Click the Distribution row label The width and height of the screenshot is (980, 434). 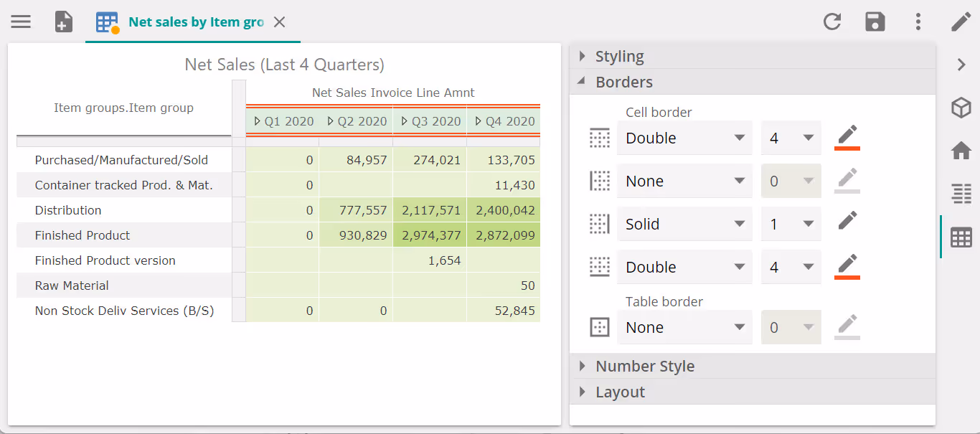click(68, 210)
